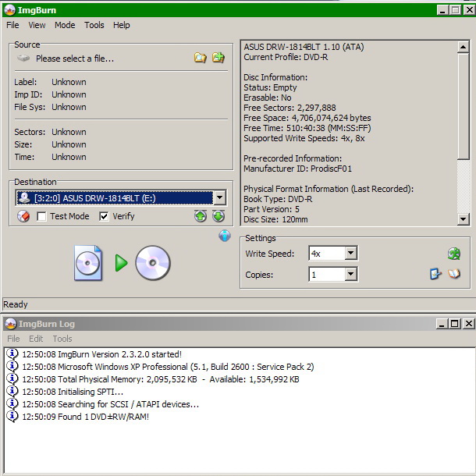The width and height of the screenshot is (476, 476).
Task: Browse for a source image file
Action: (x=201, y=58)
